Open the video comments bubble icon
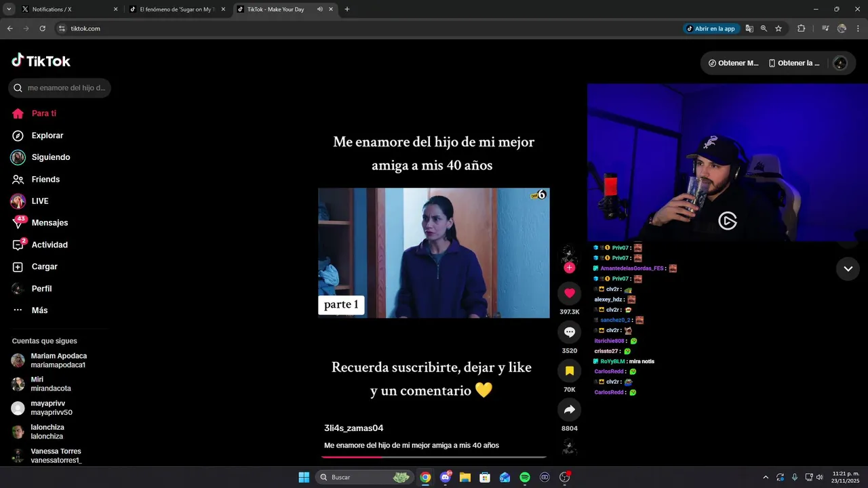868x488 pixels. coord(570,332)
